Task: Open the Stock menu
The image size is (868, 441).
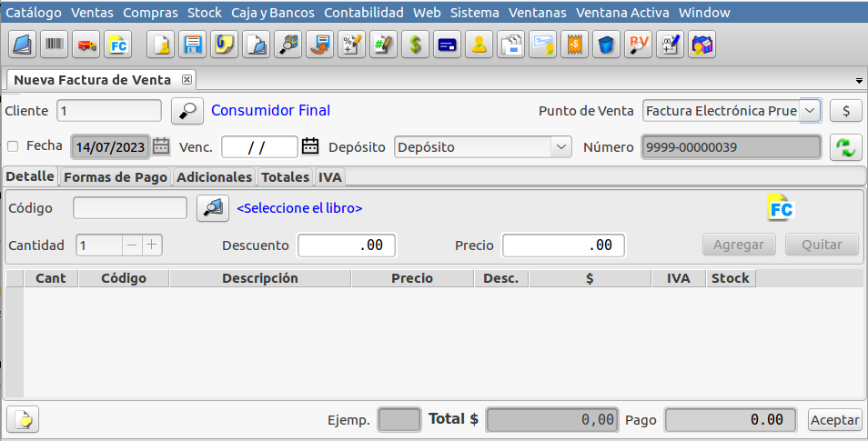Action: click(205, 12)
